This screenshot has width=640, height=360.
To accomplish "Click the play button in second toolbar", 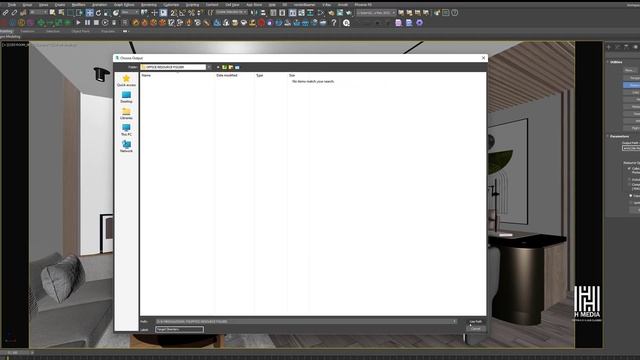I will (x=78, y=23).
